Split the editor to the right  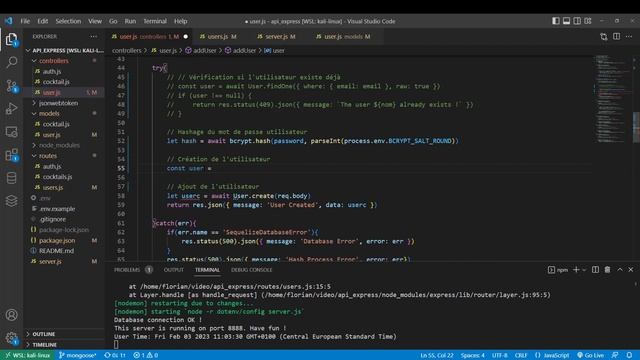616,37
